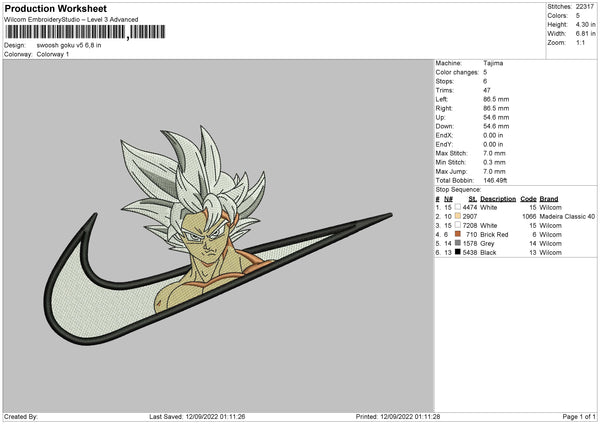Viewport: 600px width, 424px height.
Task: Click the 'Grey' description in row 5
Action: [487, 243]
